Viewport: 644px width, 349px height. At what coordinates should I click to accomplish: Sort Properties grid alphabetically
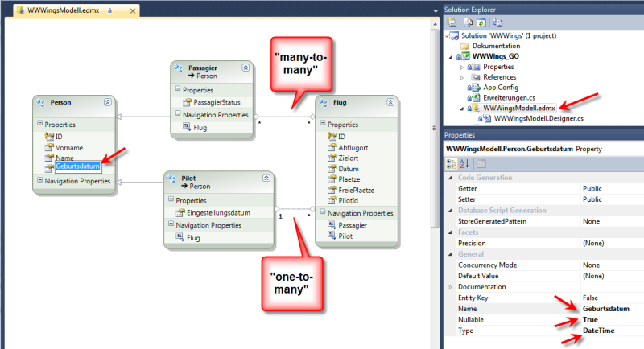click(464, 164)
